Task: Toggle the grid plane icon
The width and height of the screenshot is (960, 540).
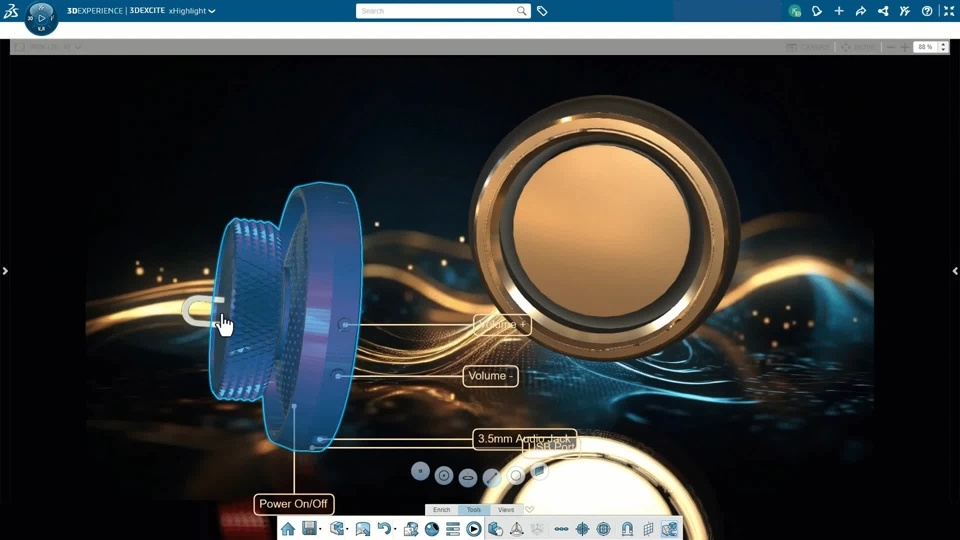Action: (x=648, y=529)
